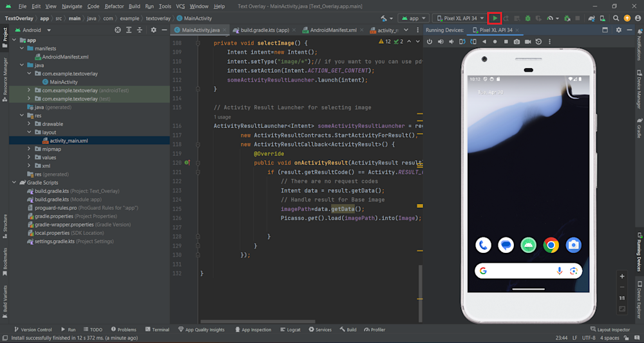Open Terminal tool window
644x343 pixels.
[x=156, y=329]
